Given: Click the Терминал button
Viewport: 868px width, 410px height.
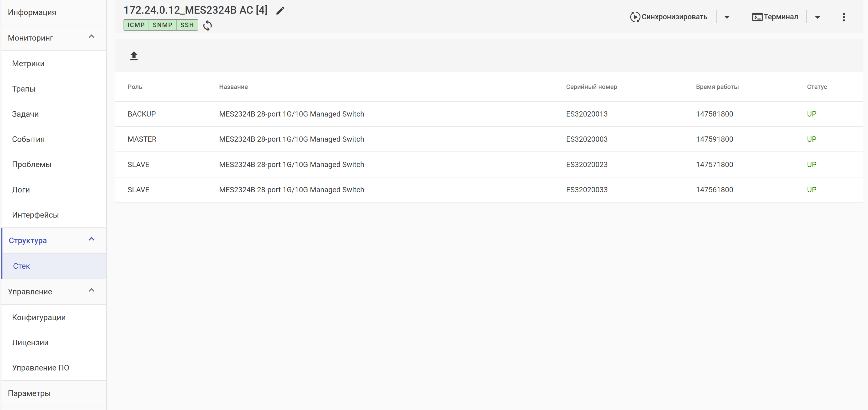Looking at the screenshot, I should pos(775,17).
